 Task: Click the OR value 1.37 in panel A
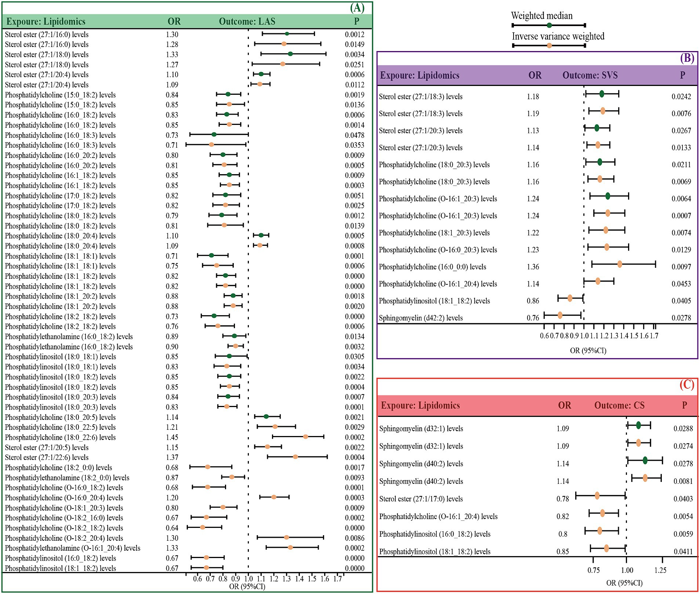172,457
